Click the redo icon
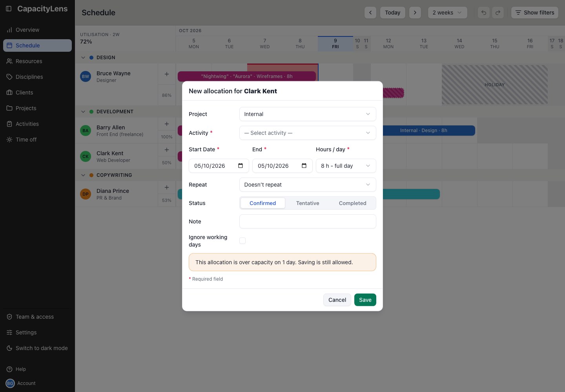Image resolution: width=565 pixels, height=392 pixels. (x=498, y=13)
